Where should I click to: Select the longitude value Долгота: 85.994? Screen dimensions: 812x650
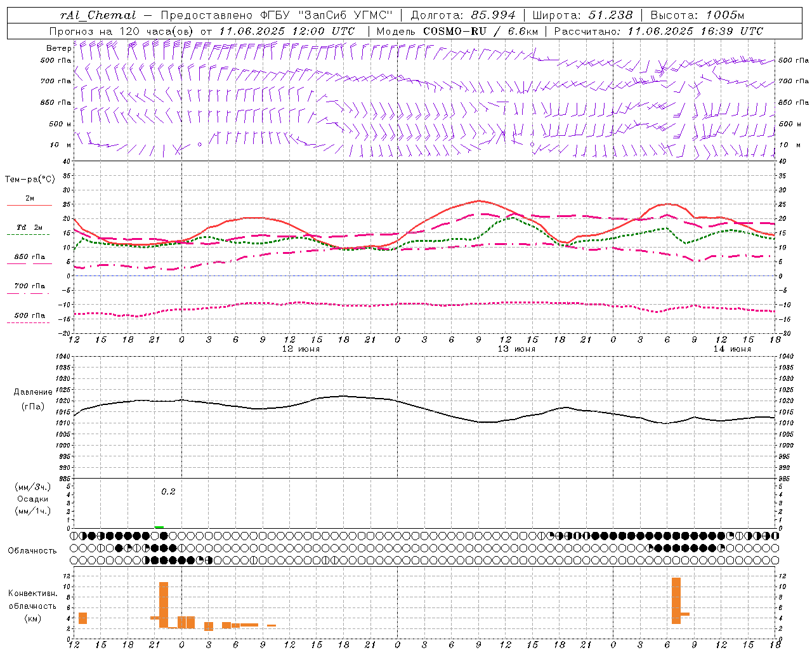coord(463,15)
